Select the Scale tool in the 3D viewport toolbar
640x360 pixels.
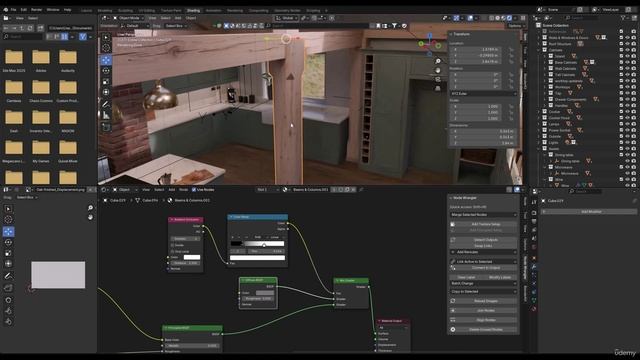(106, 82)
